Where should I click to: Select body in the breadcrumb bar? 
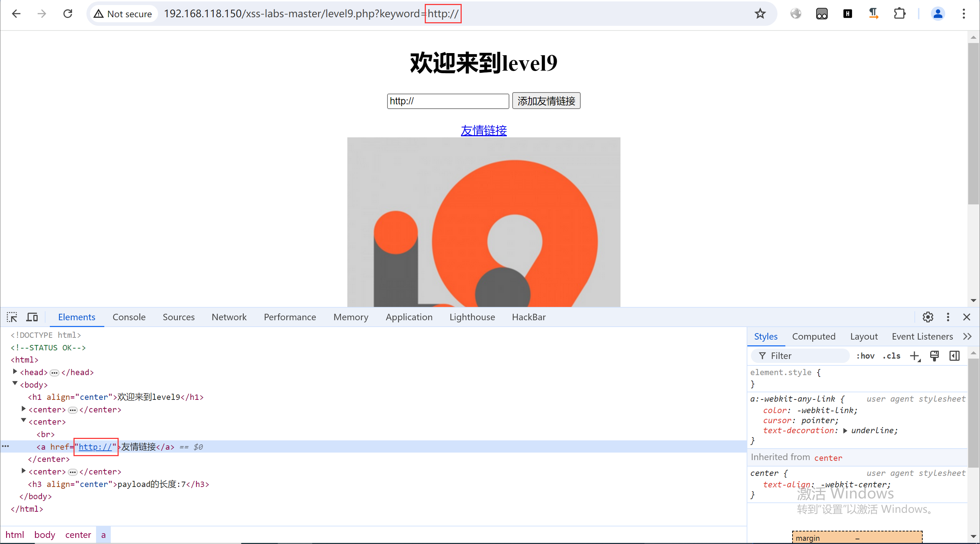(x=44, y=535)
